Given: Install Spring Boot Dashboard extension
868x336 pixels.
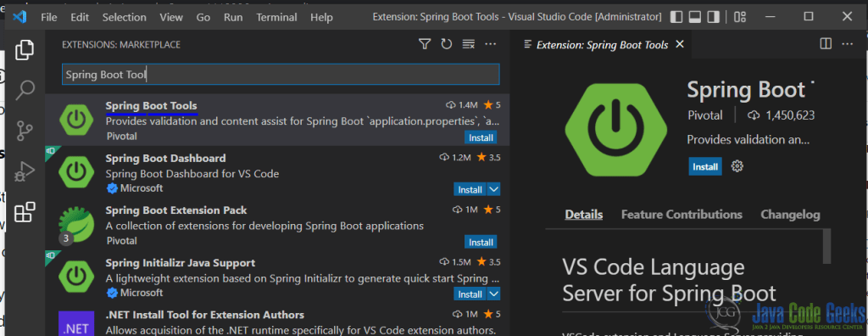Looking at the screenshot, I should (470, 189).
